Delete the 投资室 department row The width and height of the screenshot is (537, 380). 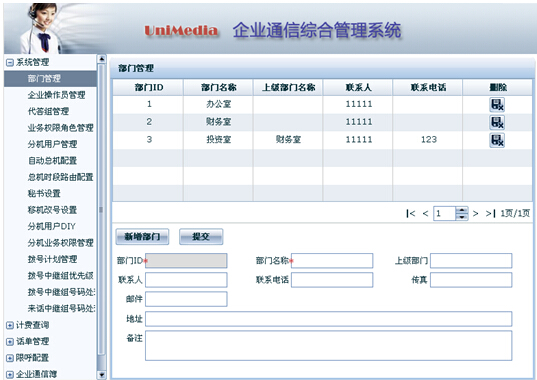497,140
